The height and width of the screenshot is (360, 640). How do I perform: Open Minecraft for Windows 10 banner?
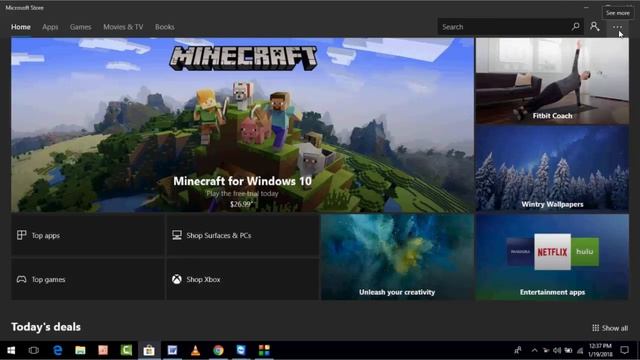(242, 125)
